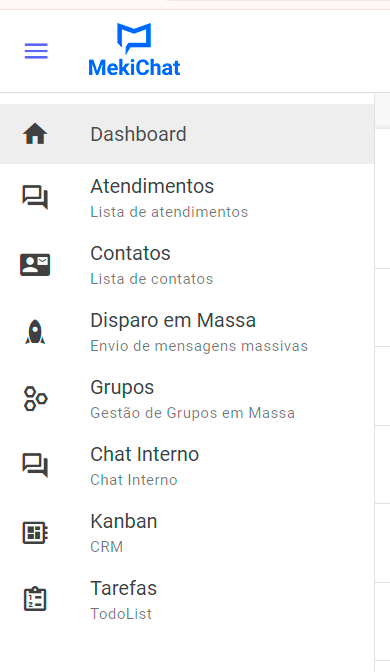Open the Kanban CRM menu item

coord(187,532)
